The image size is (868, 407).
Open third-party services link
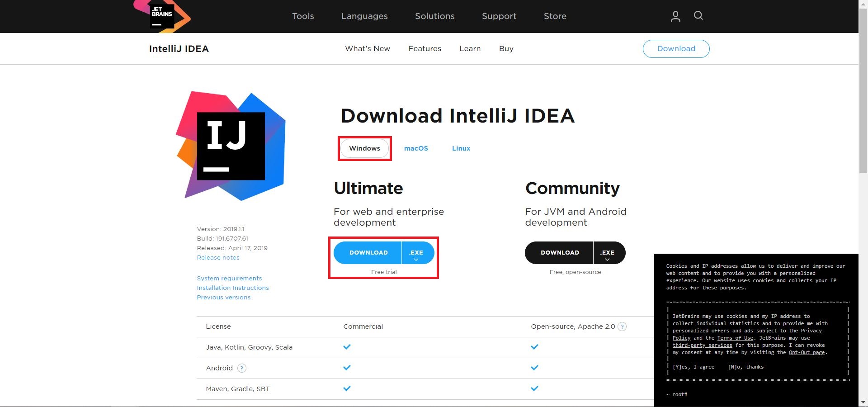pos(702,345)
